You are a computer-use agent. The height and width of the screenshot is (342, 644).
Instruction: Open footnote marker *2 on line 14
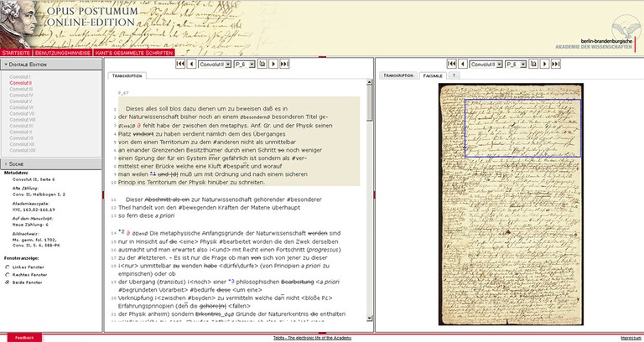121,232
